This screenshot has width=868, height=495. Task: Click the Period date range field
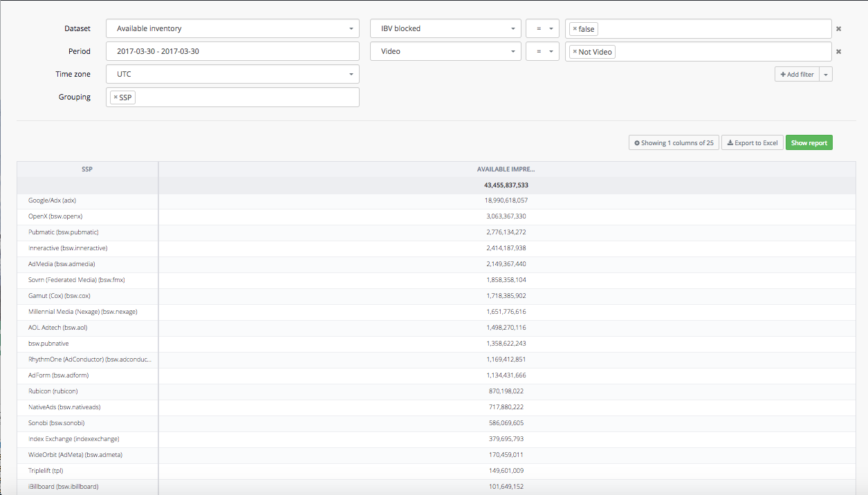point(232,51)
